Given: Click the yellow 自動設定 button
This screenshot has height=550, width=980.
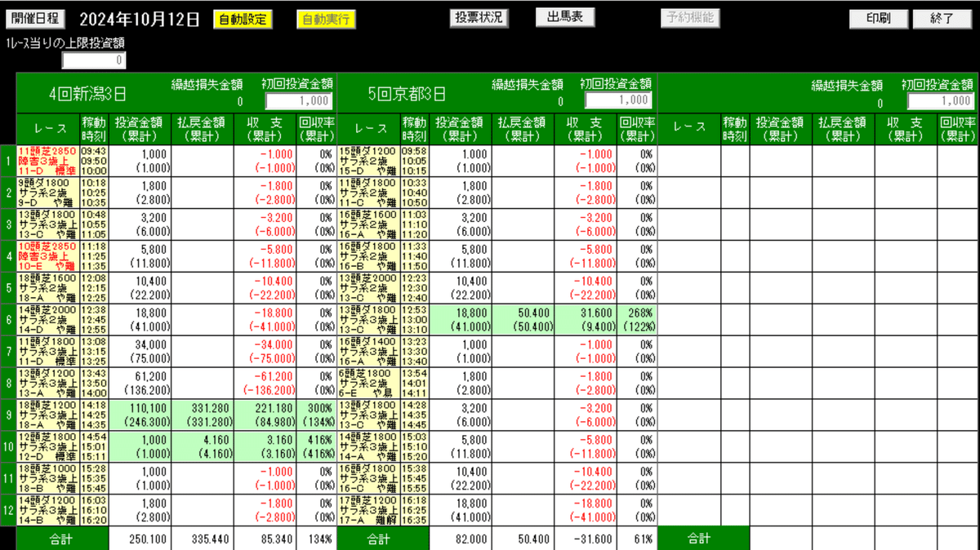Looking at the screenshot, I should coord(243,19).
